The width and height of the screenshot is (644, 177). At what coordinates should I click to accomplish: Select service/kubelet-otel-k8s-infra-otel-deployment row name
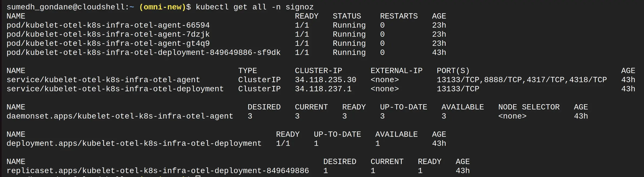(x=115, y=89)
